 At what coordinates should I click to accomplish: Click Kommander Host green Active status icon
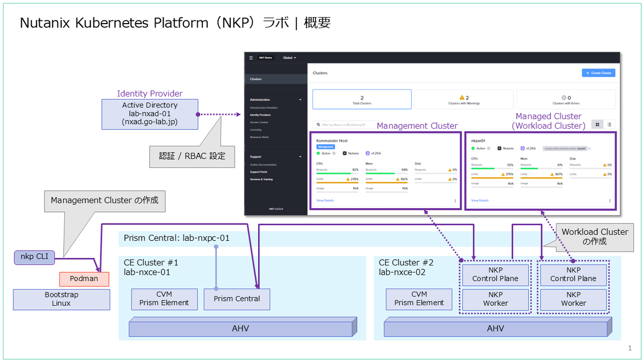(x=318, y=153)
